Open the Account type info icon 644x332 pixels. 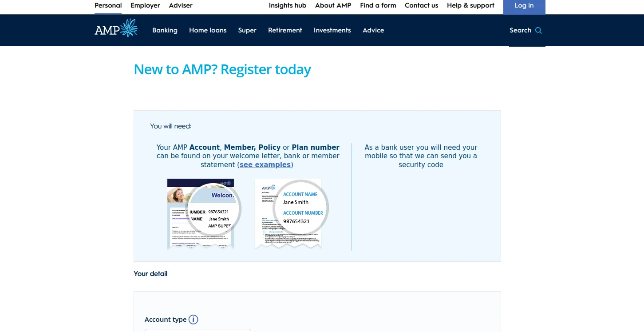pyautogui.click(x=193, y=320)
